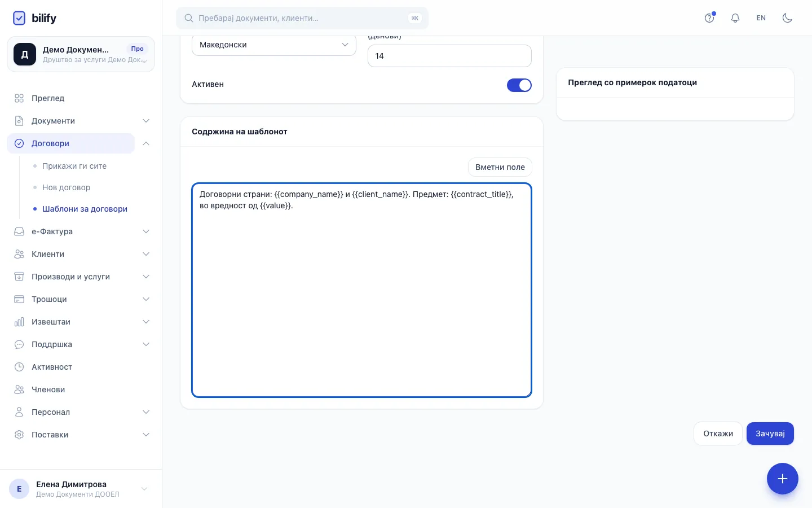Open the help question-mark icon

(709, 18)
